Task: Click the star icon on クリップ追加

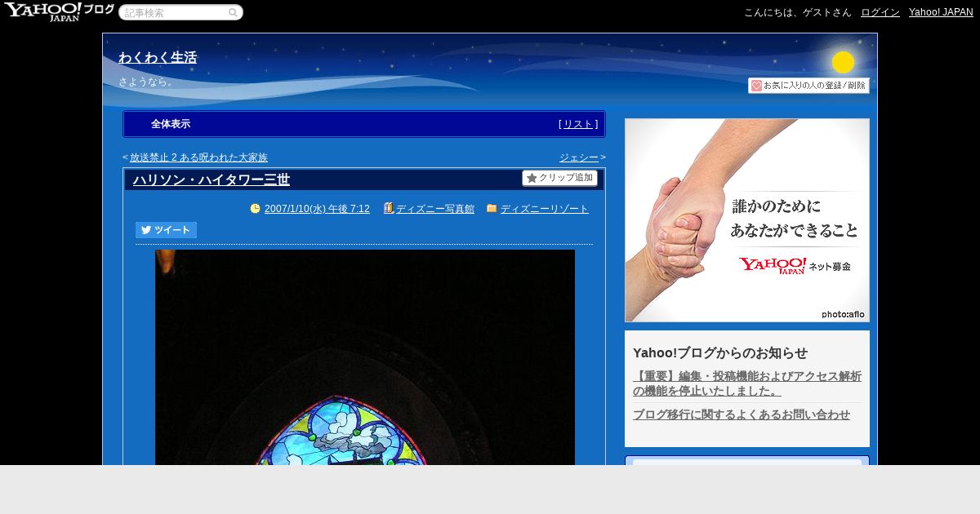Action: coord(532,178)
